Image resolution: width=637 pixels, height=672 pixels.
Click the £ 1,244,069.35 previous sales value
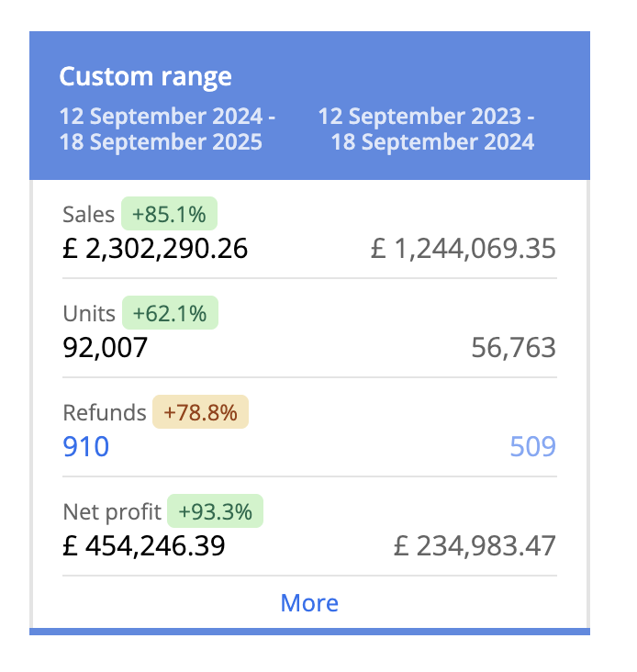point(463,249)
